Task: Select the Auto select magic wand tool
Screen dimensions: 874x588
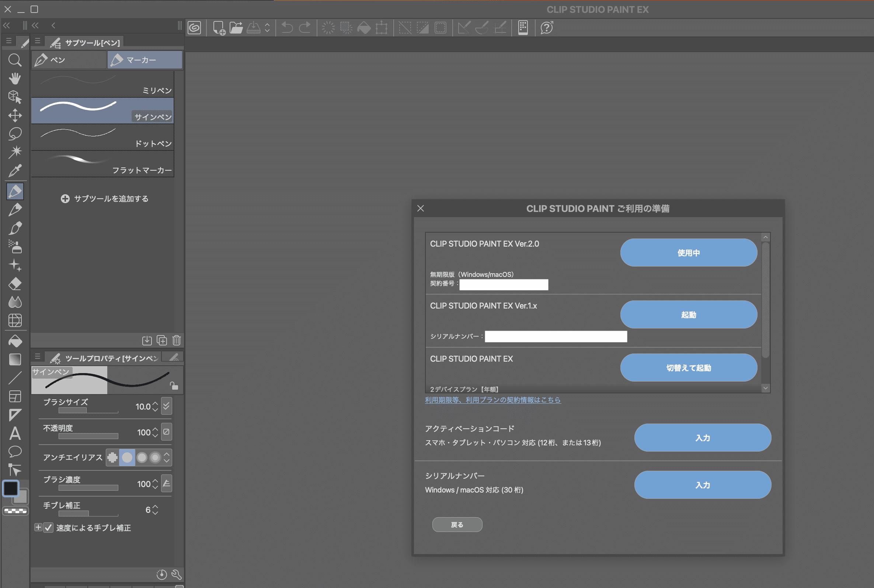Action: tap(15, 152)
